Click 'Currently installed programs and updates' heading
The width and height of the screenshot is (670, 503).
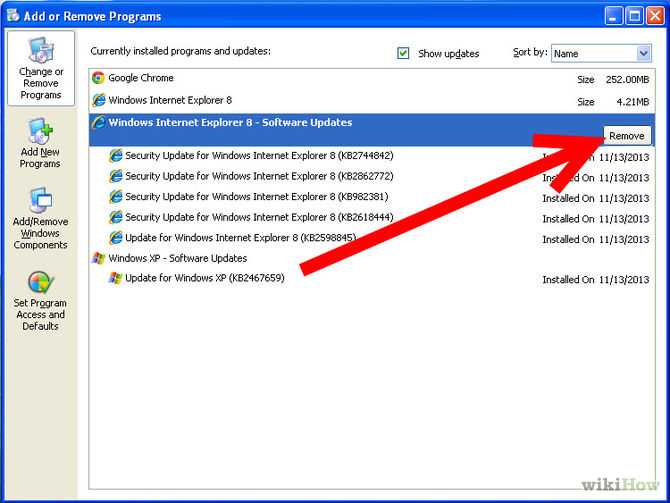(180, 51)
